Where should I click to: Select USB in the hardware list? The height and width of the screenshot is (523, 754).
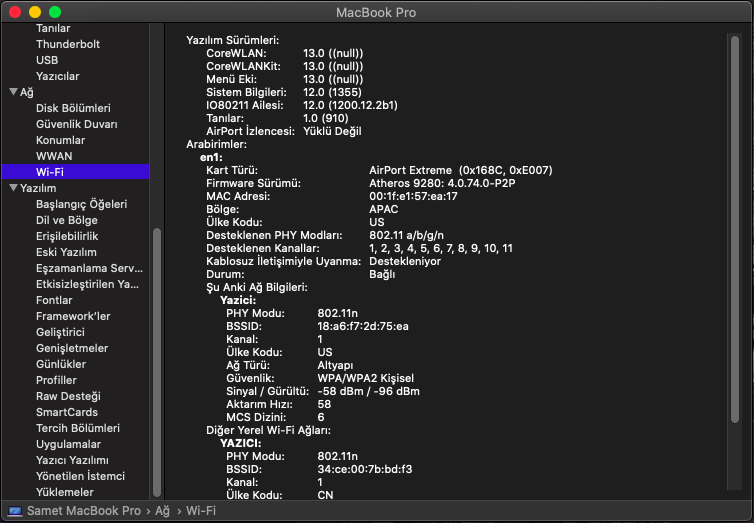pos(47,60)
